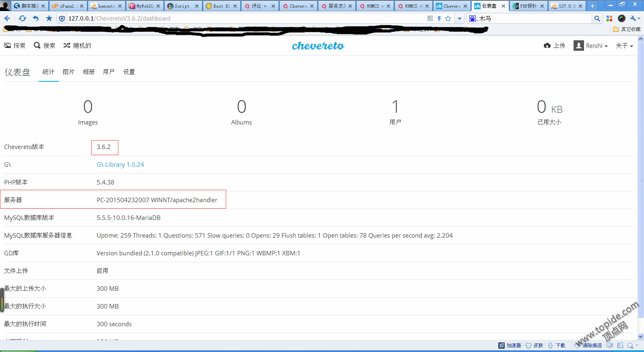Click the user avatar at tab bar start
The width and height of the screenshot is (644, 352).
pyautogui.click(x=5, y=6)
